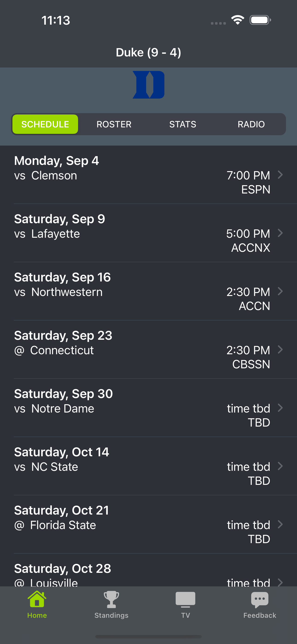Tap the Duke (9 - 4) title

point(148,53)
